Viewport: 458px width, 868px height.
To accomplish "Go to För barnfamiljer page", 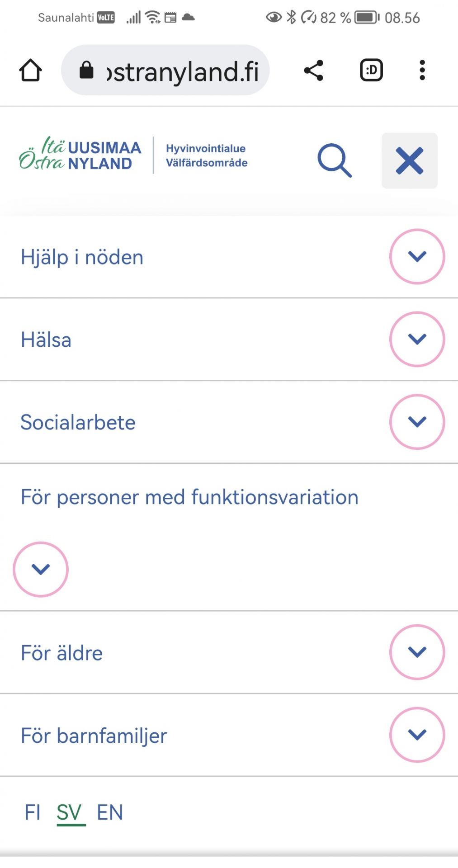I will coord(94,736).
